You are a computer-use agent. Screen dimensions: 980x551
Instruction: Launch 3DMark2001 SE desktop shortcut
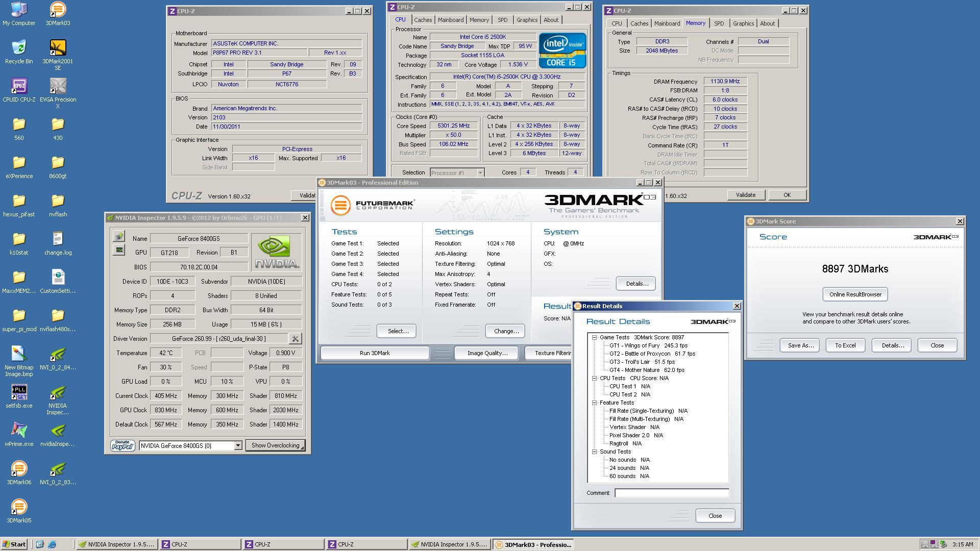(58, 55)
